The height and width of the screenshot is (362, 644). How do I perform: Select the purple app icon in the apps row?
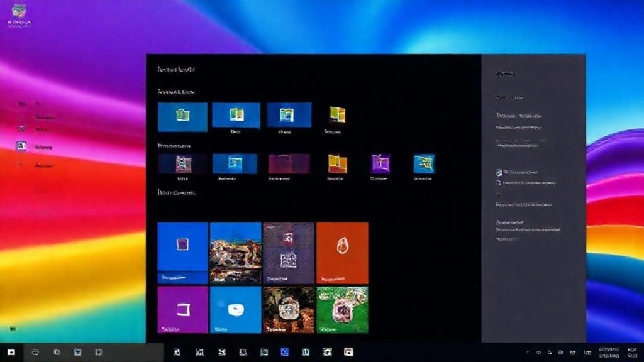point(379,165)
